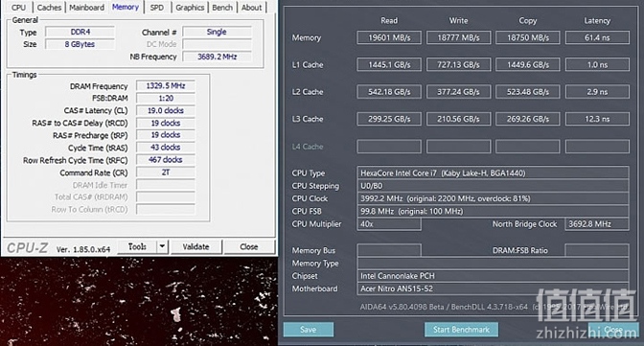This screenshot has width=644, height=346.
Task: Switch to the Caches tab
Action: point(49,8)
